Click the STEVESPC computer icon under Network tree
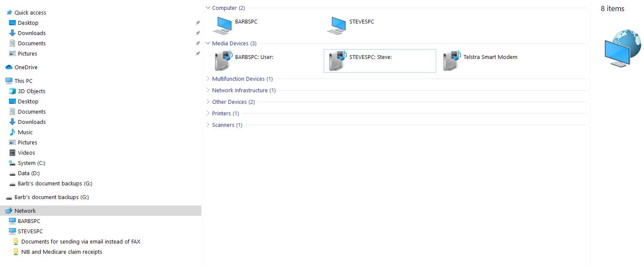 click(x=12, y=231)
